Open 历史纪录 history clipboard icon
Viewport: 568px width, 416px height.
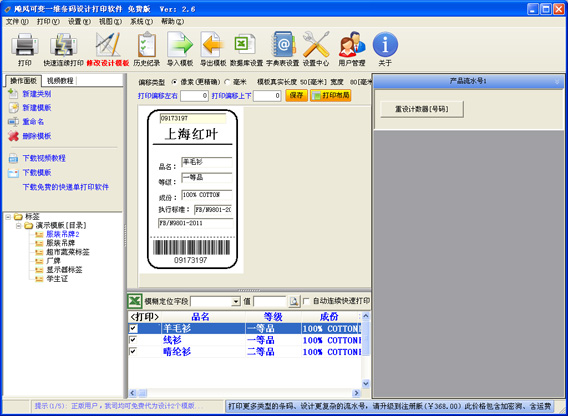[x=146, y=45]
